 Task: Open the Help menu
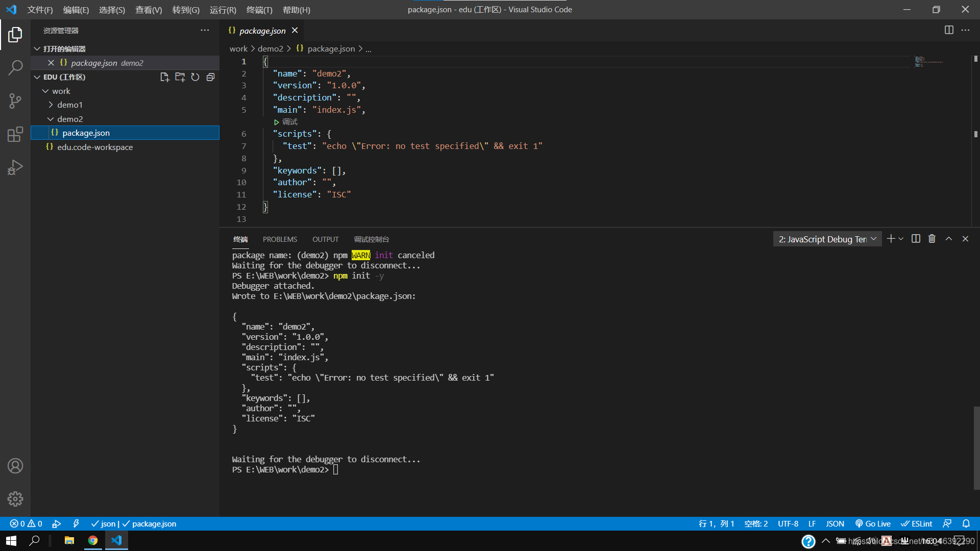coord(297,10)
